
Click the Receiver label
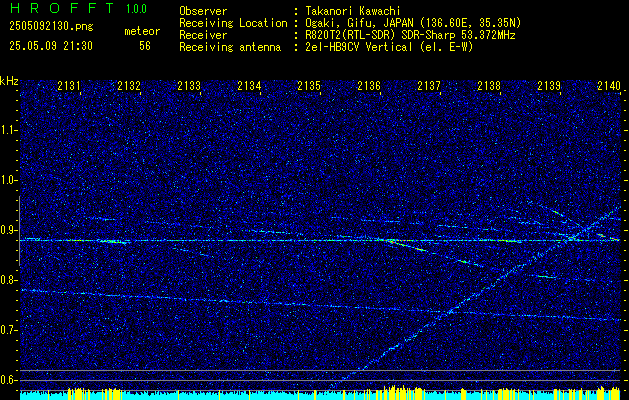(x=203, y=35)
